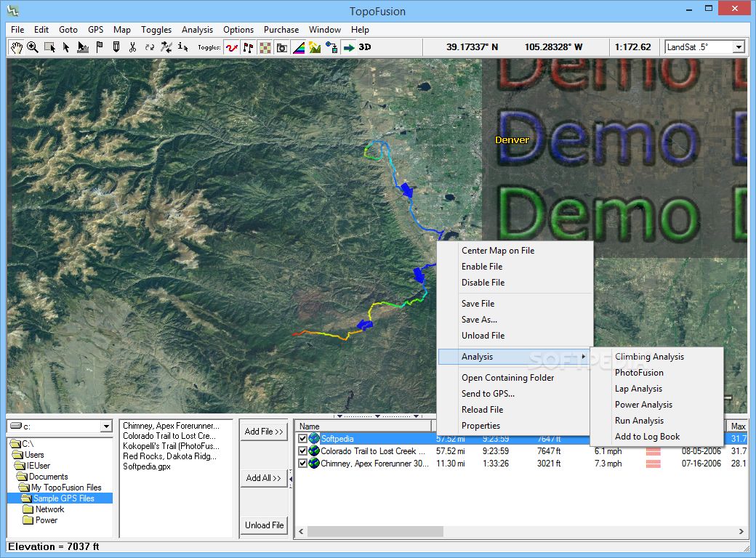Click the yellow-green landscape toolbar icon

click(x=315, y=47)
